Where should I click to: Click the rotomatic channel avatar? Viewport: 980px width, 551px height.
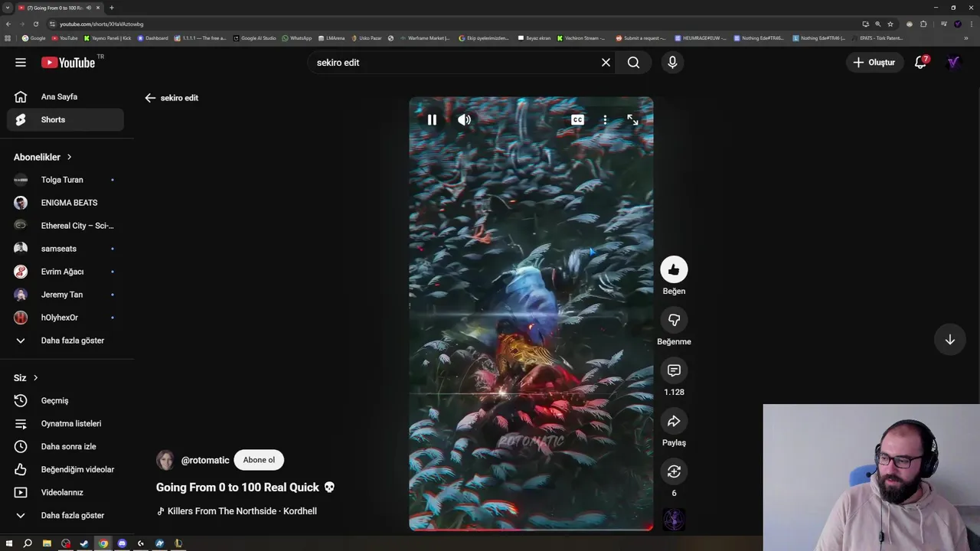tap(165, 460)
